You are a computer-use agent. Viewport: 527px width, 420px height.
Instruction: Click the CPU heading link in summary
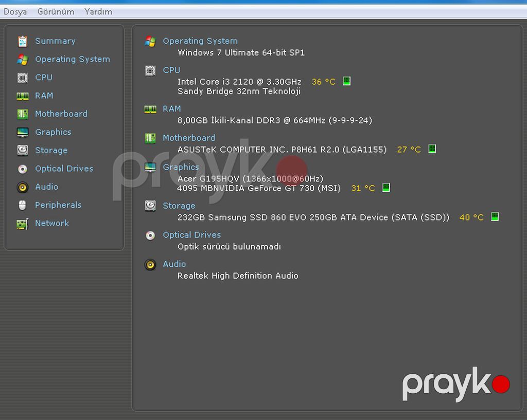click(171, 70)
